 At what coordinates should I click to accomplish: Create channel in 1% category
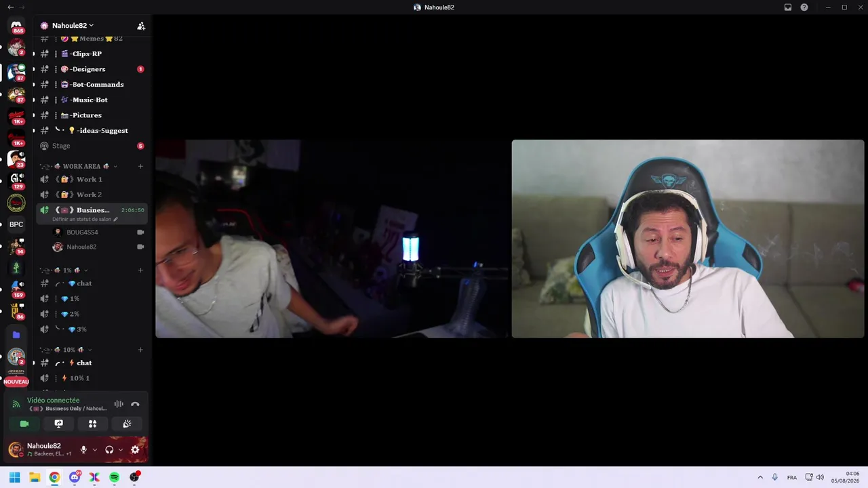(140, 270)
